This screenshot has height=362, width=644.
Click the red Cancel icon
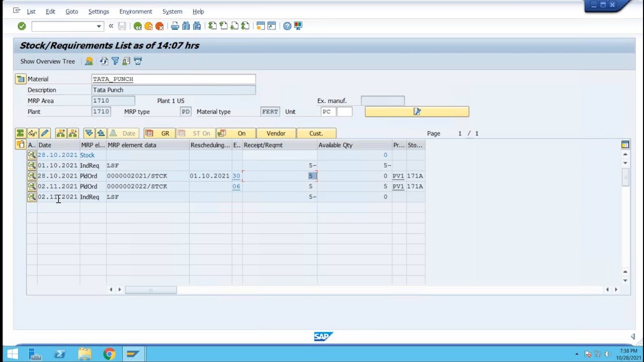[x=159, y=26]
